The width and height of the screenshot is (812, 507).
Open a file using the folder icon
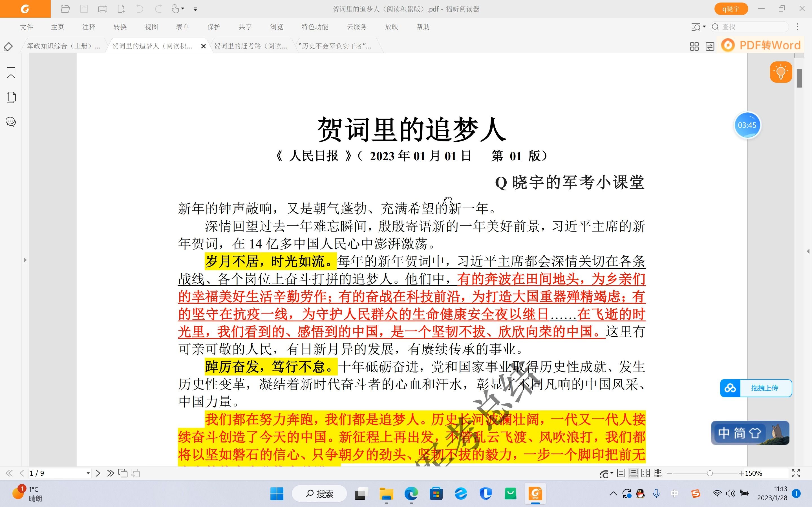coord(65,9)
